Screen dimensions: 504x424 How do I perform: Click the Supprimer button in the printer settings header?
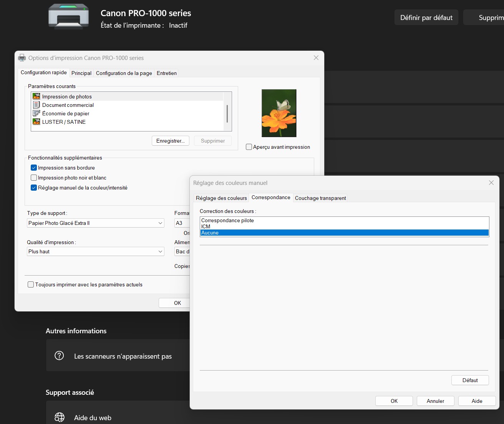click(x=484, y=17)
